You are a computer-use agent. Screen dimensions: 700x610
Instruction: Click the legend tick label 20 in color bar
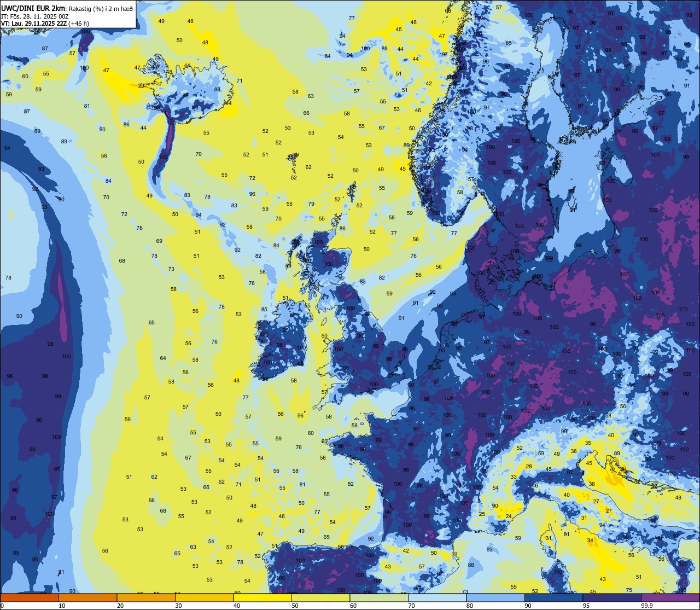point(120,606)
